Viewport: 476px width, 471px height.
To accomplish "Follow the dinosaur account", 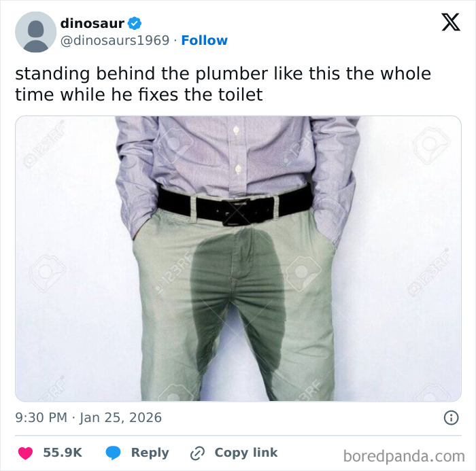I will tap(204, 40).
